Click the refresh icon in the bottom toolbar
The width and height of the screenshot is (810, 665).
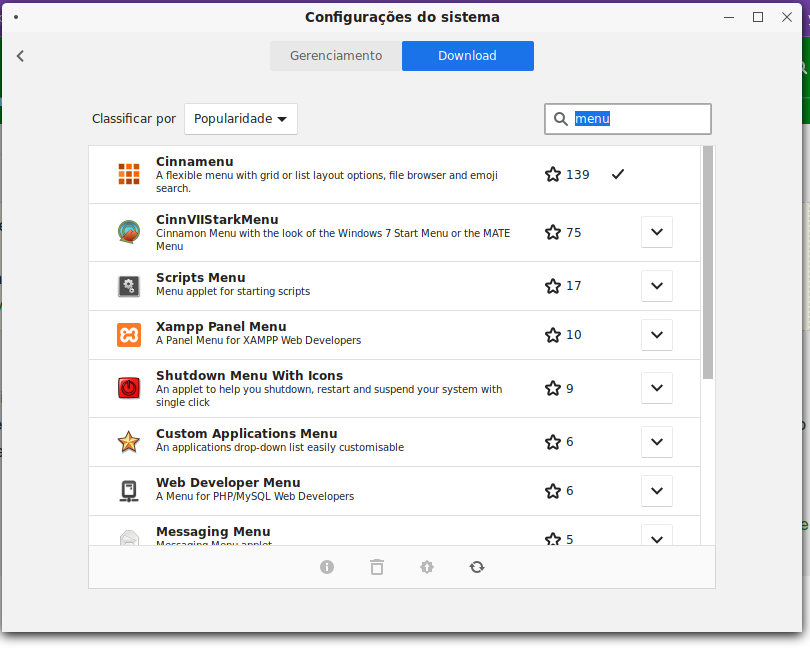[x=477, y=567]
